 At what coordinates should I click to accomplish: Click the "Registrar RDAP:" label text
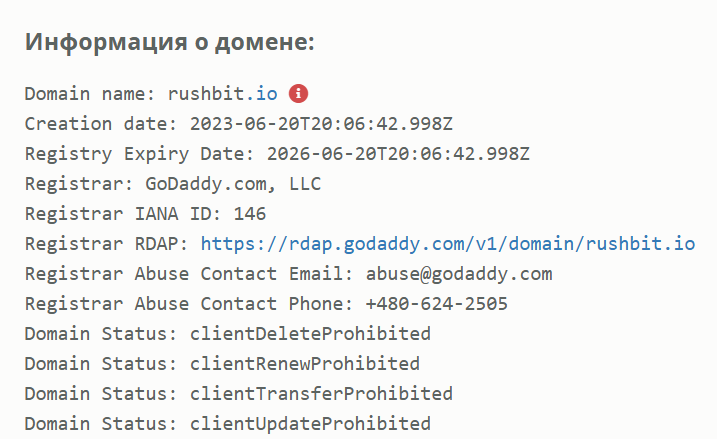pyautogui.click(x=107, y=244)
